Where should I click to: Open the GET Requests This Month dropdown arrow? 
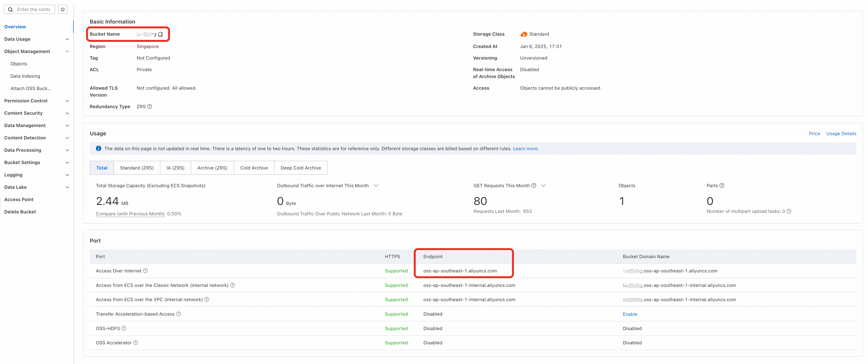click(543, 185)
